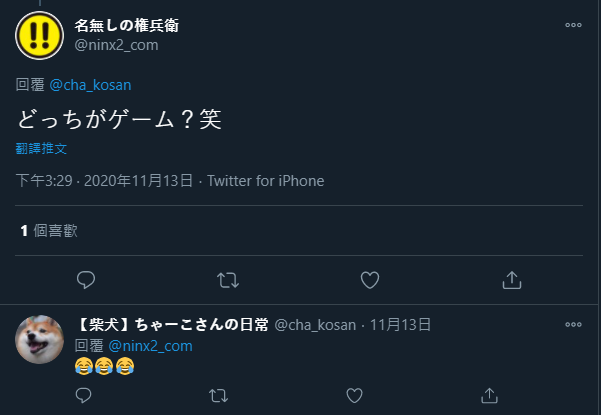The image size is (601, 415).
Task: Click 翻譯推文 to translate tweet
Action: pos(41,148)
